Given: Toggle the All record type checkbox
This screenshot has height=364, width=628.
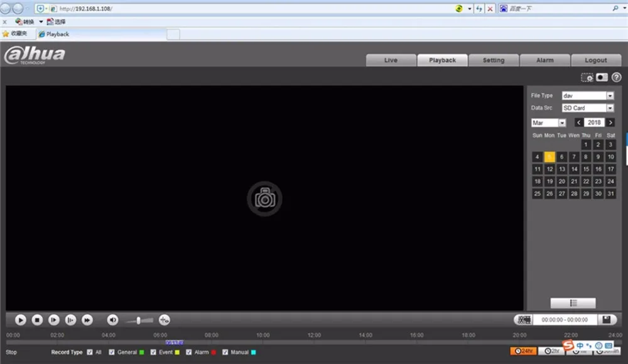Looking at the screenshot, I should coord(90,352).
